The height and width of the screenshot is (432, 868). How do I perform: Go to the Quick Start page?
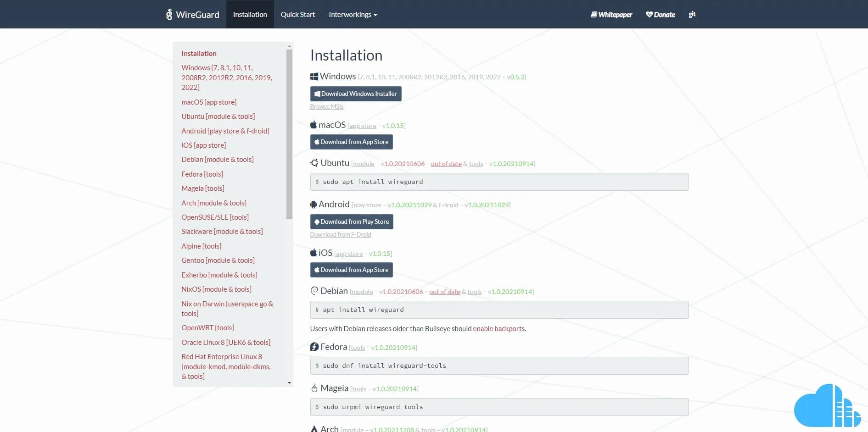(x=298, y=15)
